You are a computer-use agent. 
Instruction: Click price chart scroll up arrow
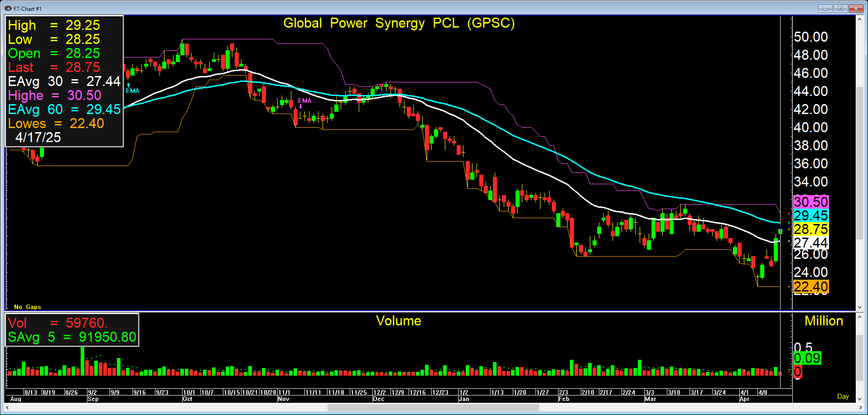(x=859, y=19)
